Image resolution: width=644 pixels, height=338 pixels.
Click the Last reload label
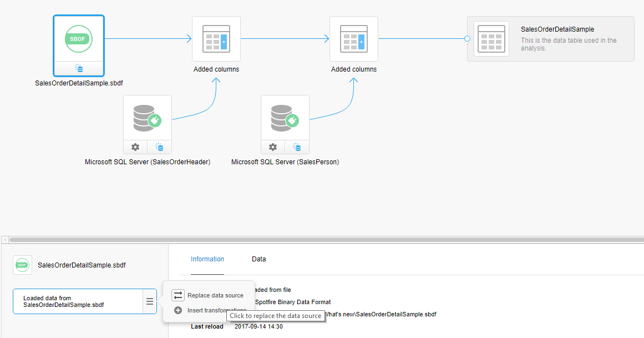pyautogui.click(x=207, y=326)
